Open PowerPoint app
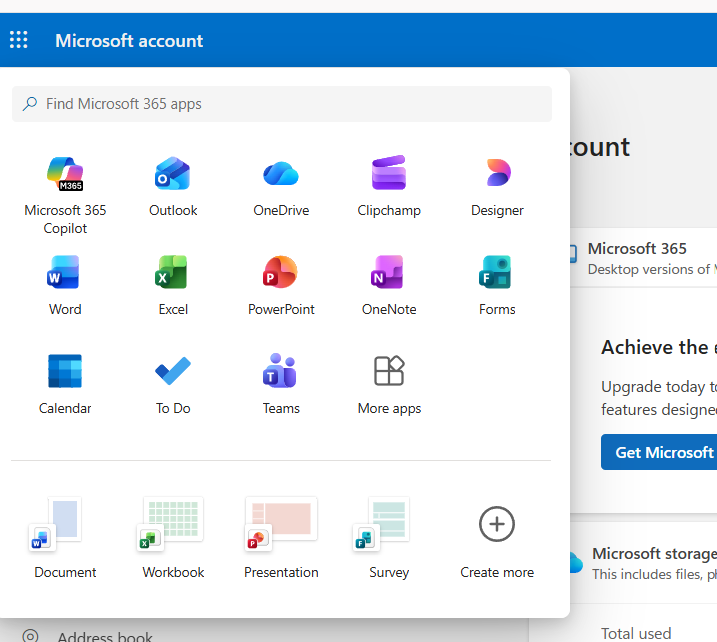717x642 pixels. tap(281, 285)
